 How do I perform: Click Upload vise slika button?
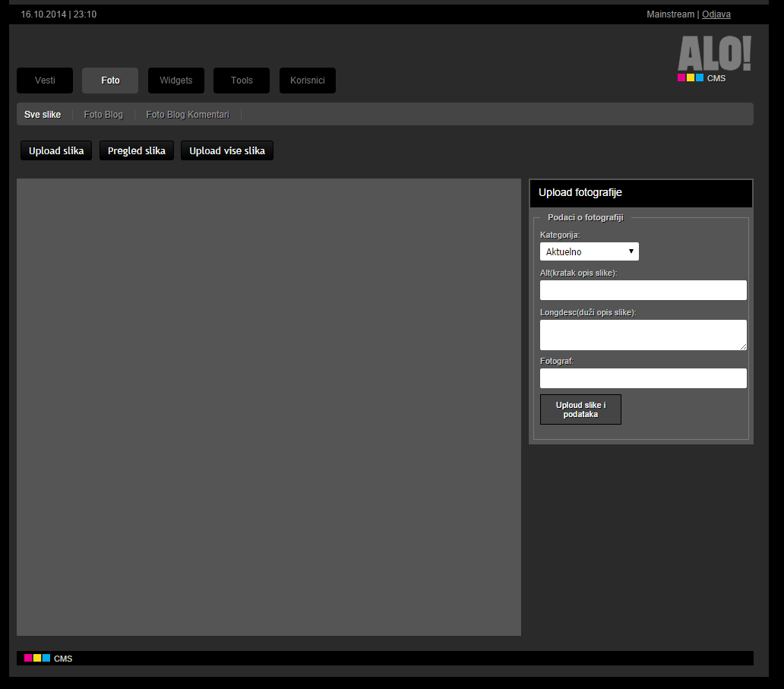[x=227, y=150]
